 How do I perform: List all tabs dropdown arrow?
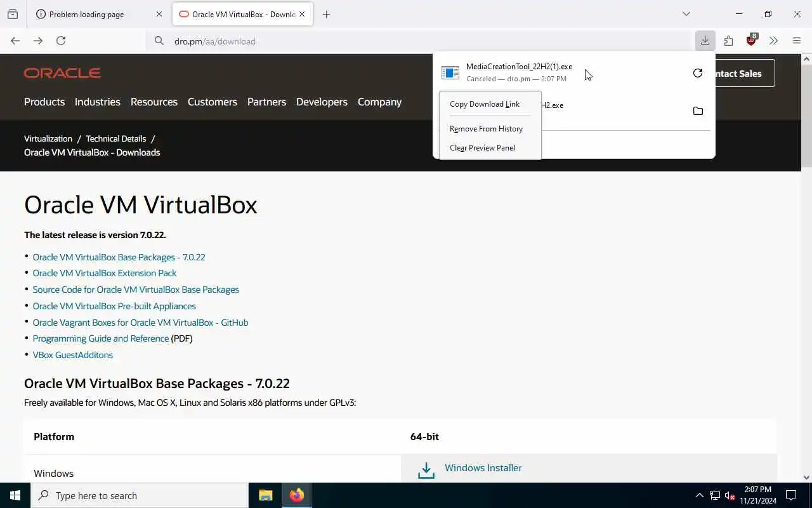[686, 14]
